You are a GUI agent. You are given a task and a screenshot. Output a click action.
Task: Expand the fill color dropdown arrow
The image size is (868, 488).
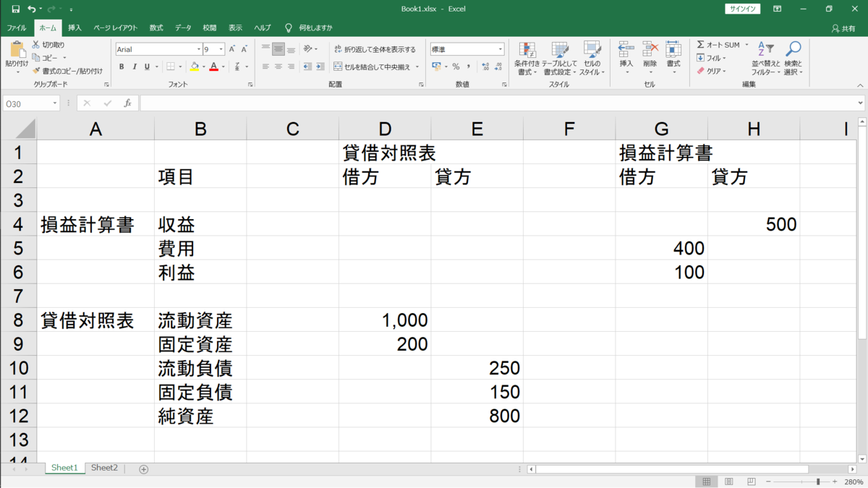(x=204, y=67)
